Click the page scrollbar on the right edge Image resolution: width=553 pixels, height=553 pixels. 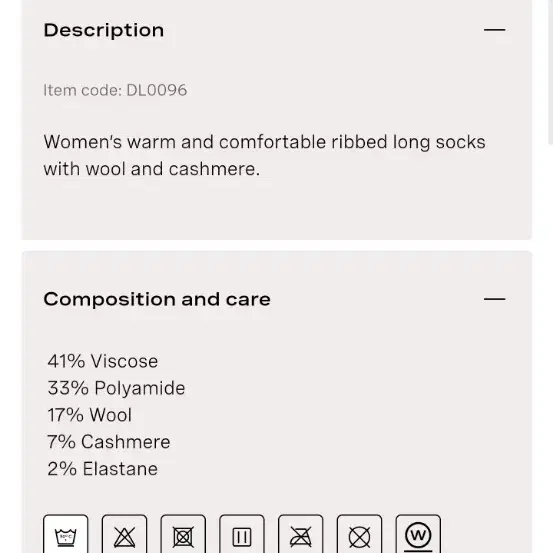point(551,72)
